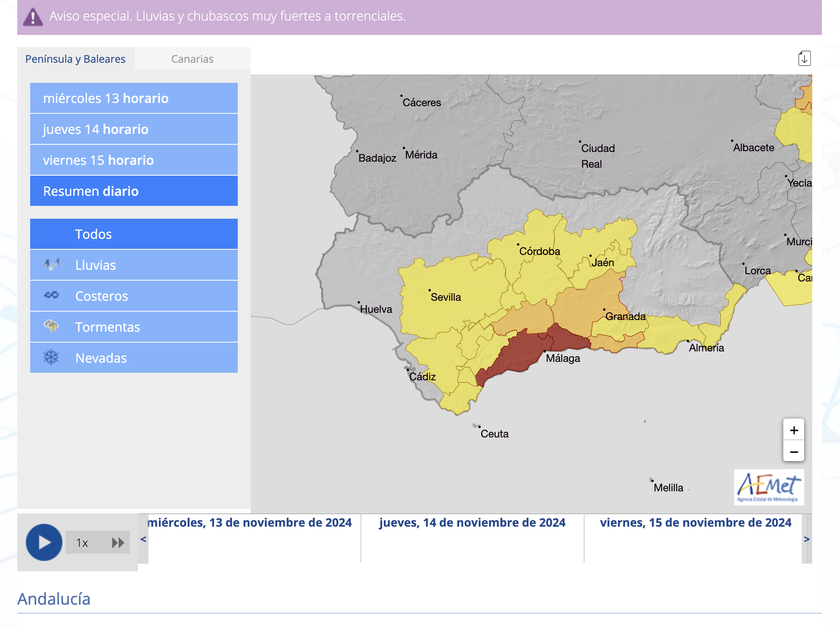Image resolution: width=840 pixels, height=628 pixels.
Task: Click the Andalucía heading below the map
Action: pos(54,599)
